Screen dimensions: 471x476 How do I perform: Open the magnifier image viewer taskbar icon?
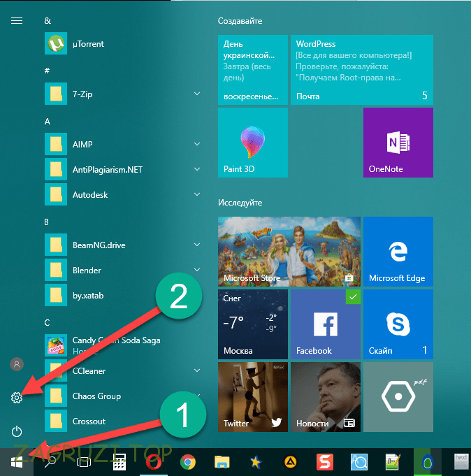359,462
